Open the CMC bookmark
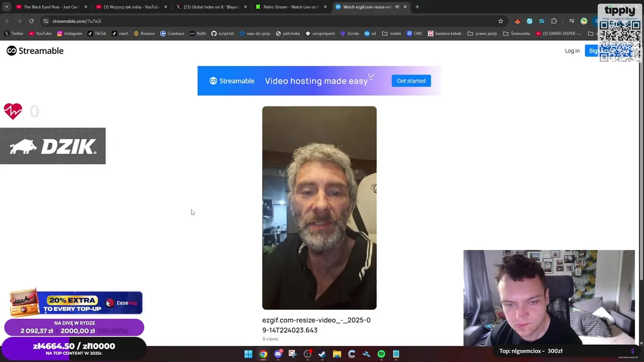The width and height of the screenshot is (644, 362). pyautogui.click(x=415, y=34)
